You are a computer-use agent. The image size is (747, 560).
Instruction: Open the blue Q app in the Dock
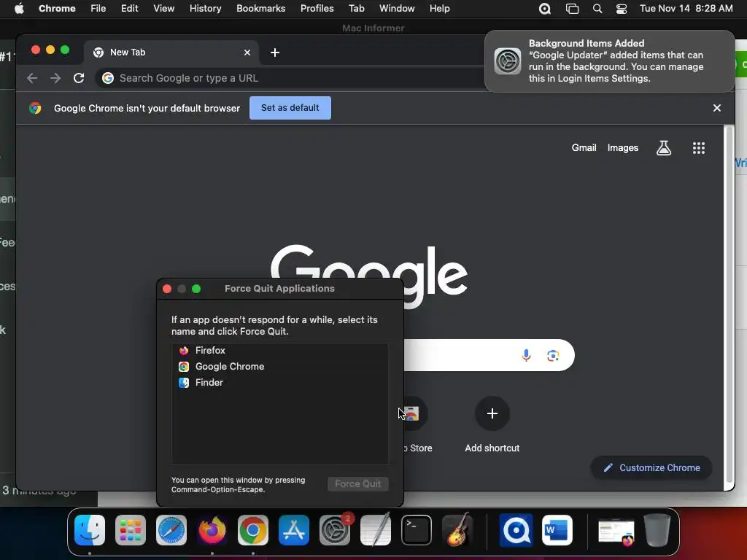(x=516, y=530)
